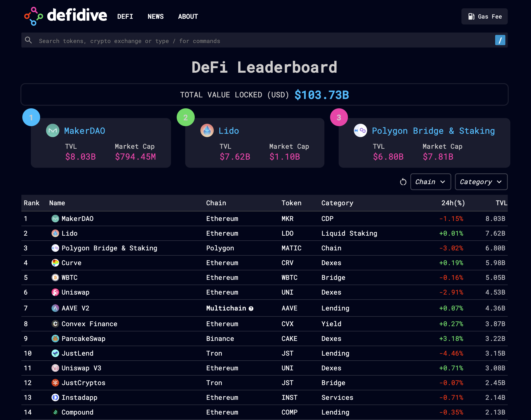
Task: Open the ABOUT menu
Action: [188, 16]
